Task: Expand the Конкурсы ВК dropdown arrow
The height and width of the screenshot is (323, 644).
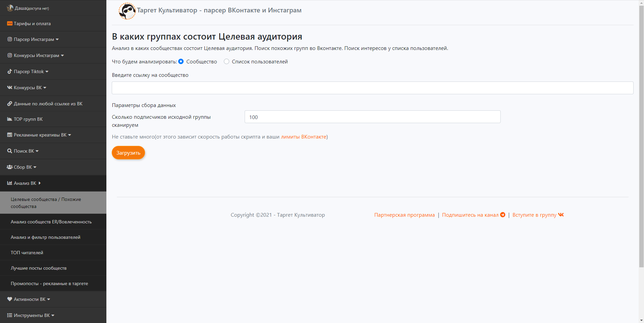Action: [45, 88]
